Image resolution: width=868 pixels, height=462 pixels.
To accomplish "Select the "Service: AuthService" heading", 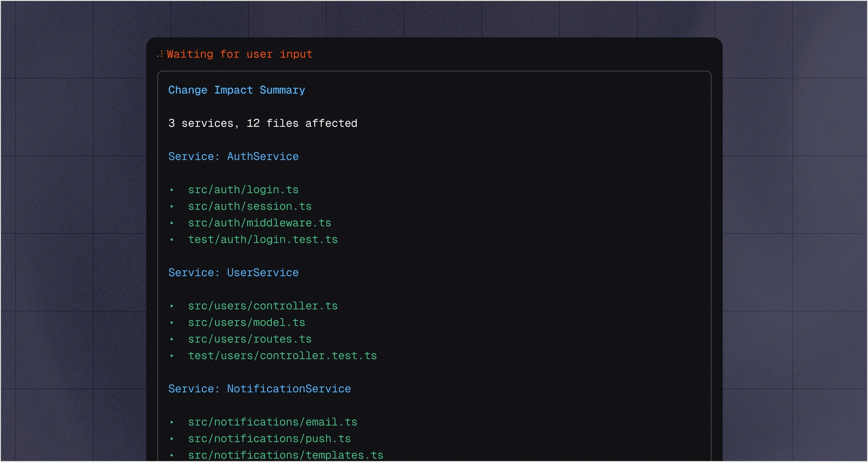I will tap(233, 157).
